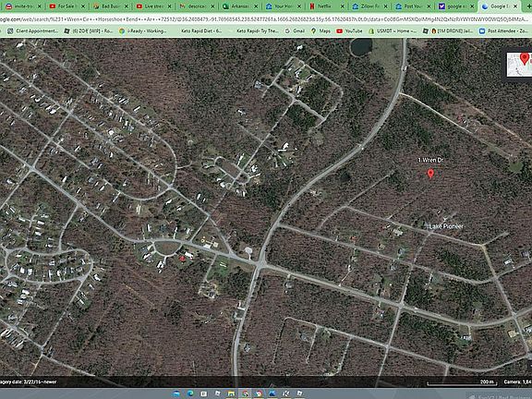Open the Client Appointment bookmark
The width and height of the screenshot is (532, 399).
33,30
